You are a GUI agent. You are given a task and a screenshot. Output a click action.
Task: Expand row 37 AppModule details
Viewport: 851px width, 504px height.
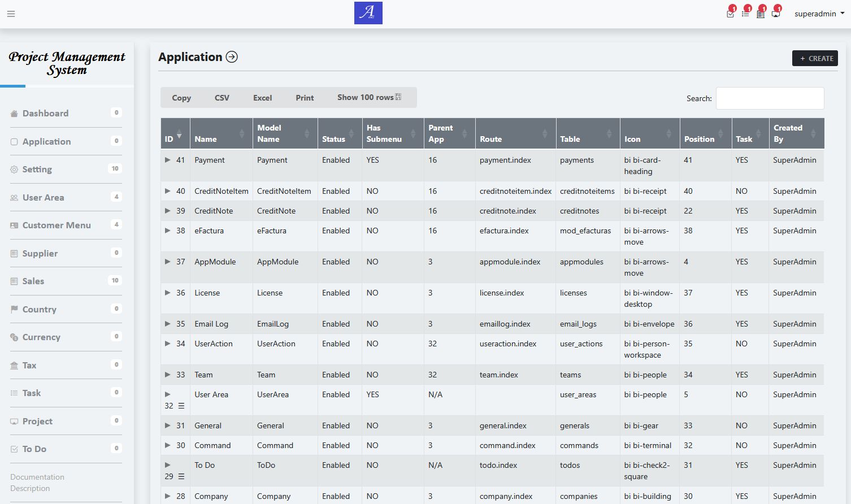tap(167, 262)
